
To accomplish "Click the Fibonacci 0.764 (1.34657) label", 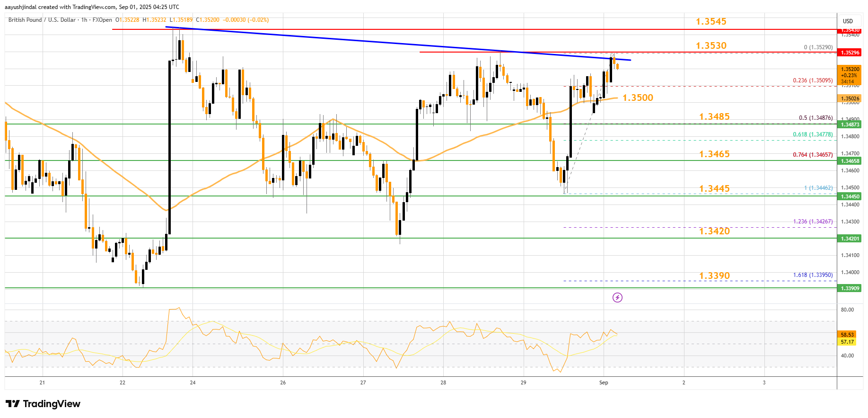I will tap(813, 155).
